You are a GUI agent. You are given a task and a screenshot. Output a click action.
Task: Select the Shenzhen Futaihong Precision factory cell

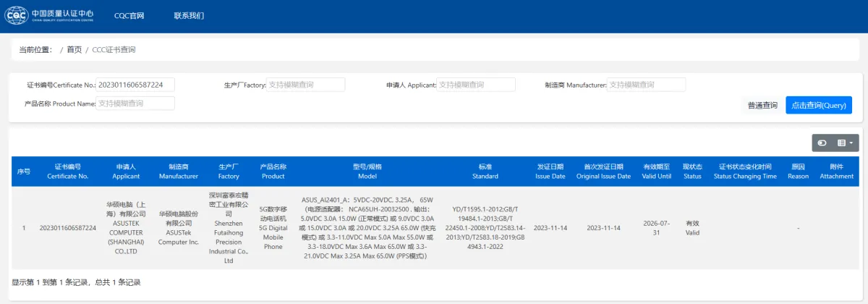tap(229, 228)
